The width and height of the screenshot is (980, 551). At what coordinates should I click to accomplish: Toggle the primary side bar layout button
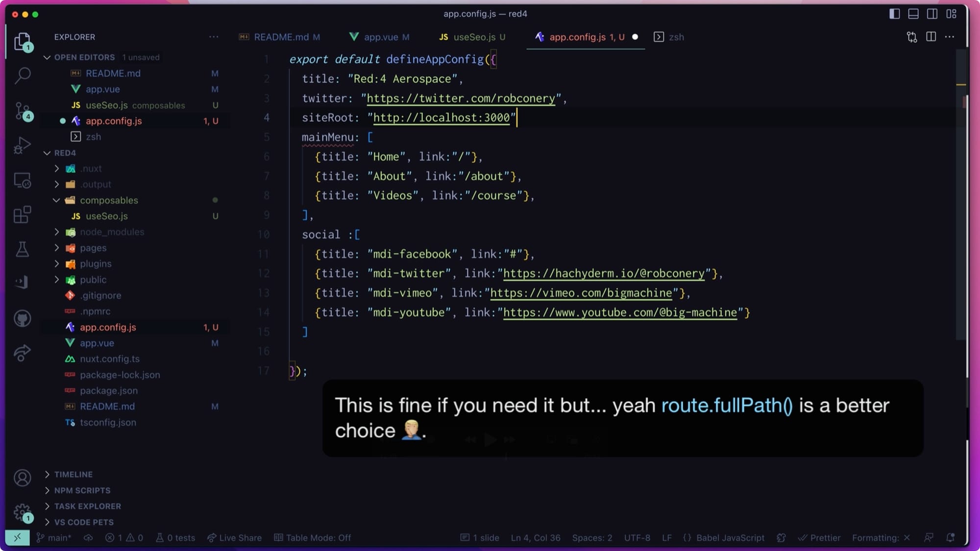(x=894, y=14)
